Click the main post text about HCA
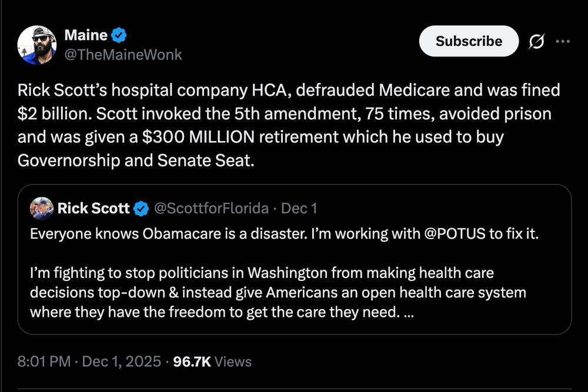This screenshot has height=392, width=588. (x=288, y=125)
